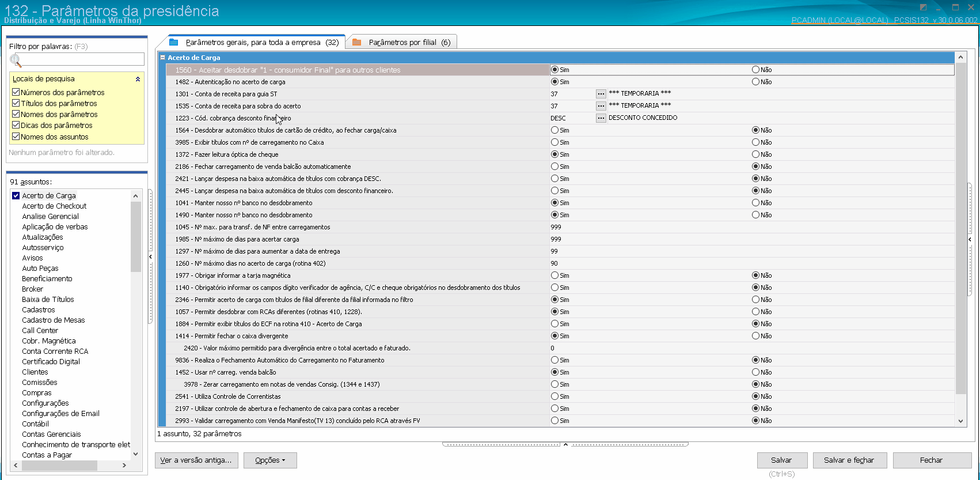The height and width of the screenshot is (480, 980).
Task: Select Call Center subject
Action: [x=40, y=331]
